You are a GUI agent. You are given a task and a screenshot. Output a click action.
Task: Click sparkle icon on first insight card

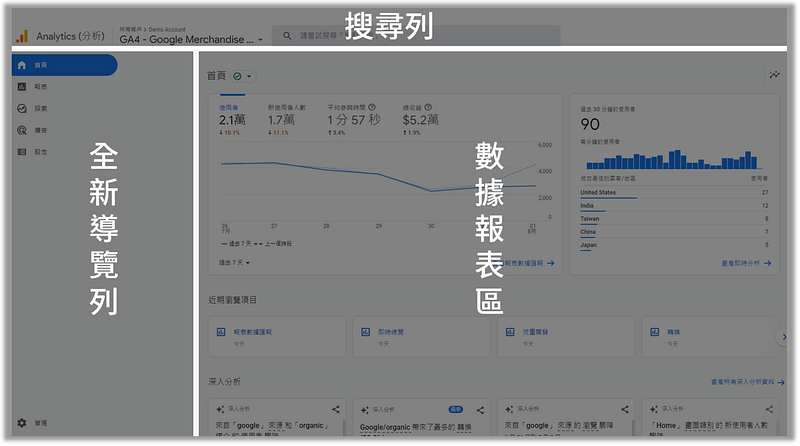220,409
